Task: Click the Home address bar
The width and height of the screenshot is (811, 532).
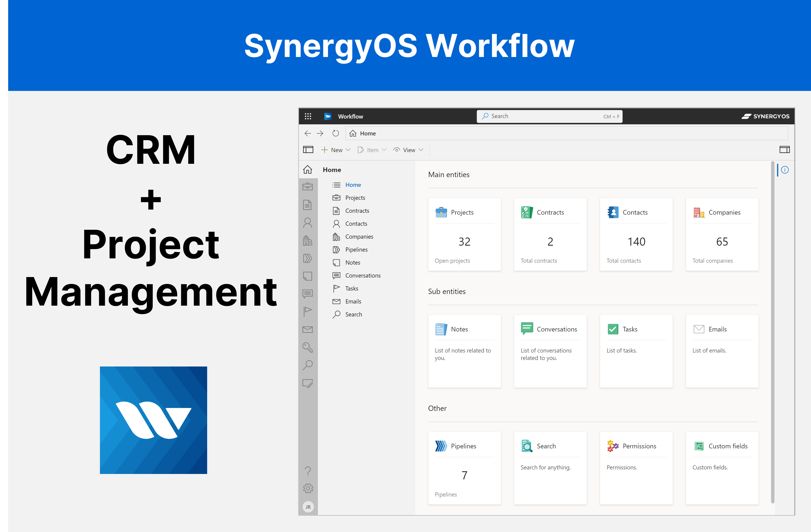Action: pos(566,133)
